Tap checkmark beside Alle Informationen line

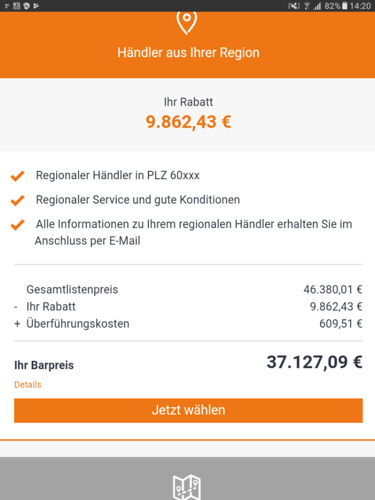click(x=17, y=225)
